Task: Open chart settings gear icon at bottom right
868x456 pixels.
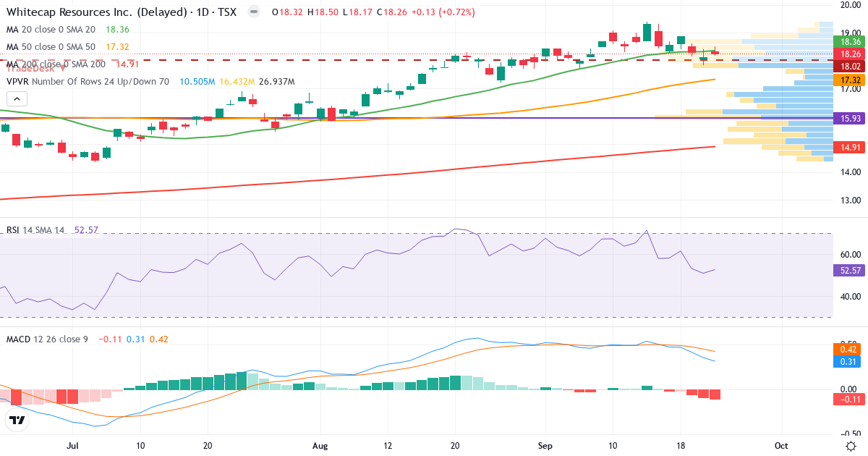Action: [x=851, y=446]
